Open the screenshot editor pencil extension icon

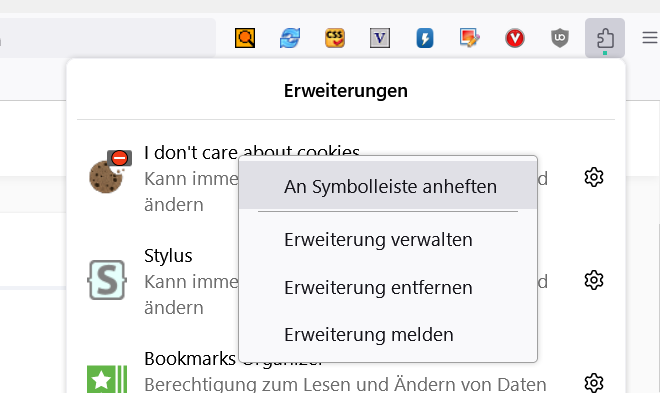(x=470, y=38)
